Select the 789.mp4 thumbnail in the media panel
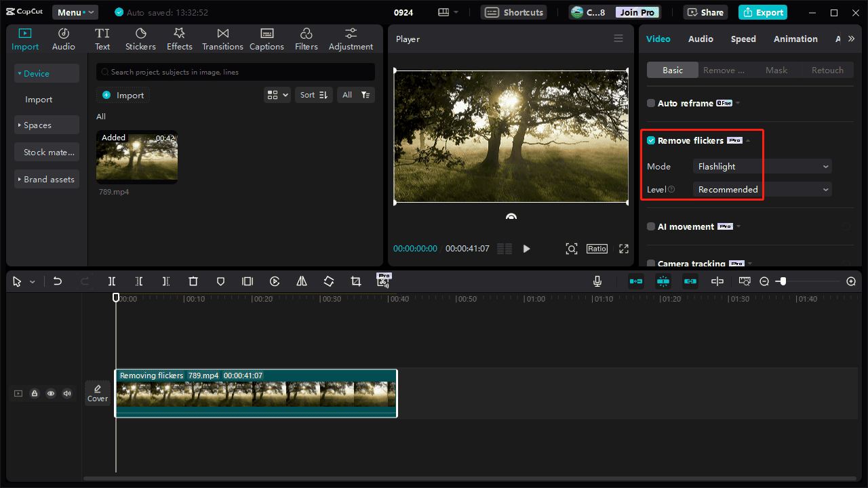Screen dimensions: 868x488 (136, 157)
